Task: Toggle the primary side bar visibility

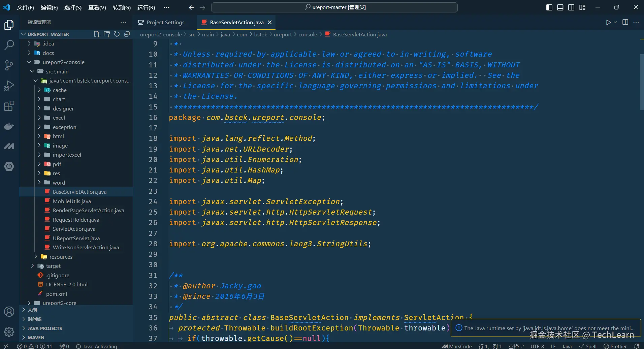Action: (549, 7)
